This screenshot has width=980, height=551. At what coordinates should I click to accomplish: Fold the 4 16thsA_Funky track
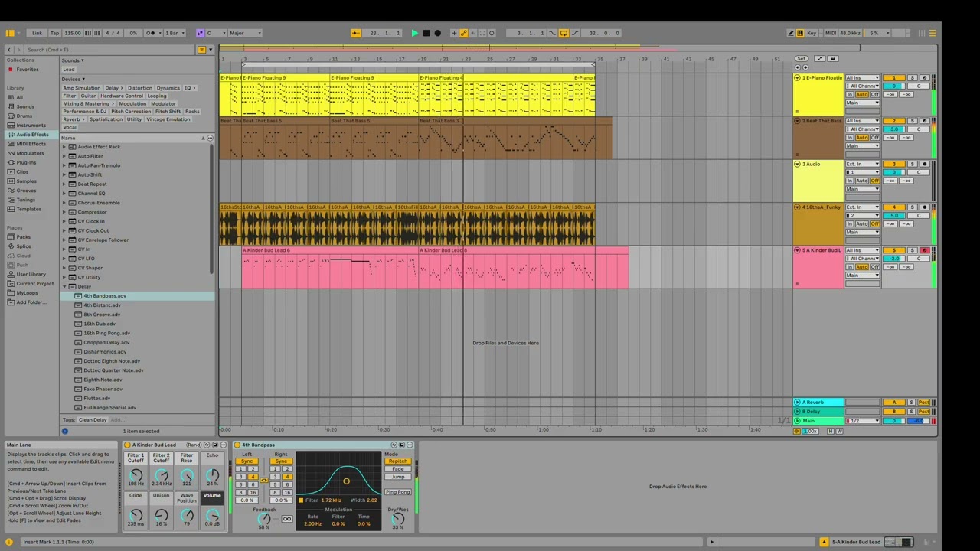[x=797, y=207]
